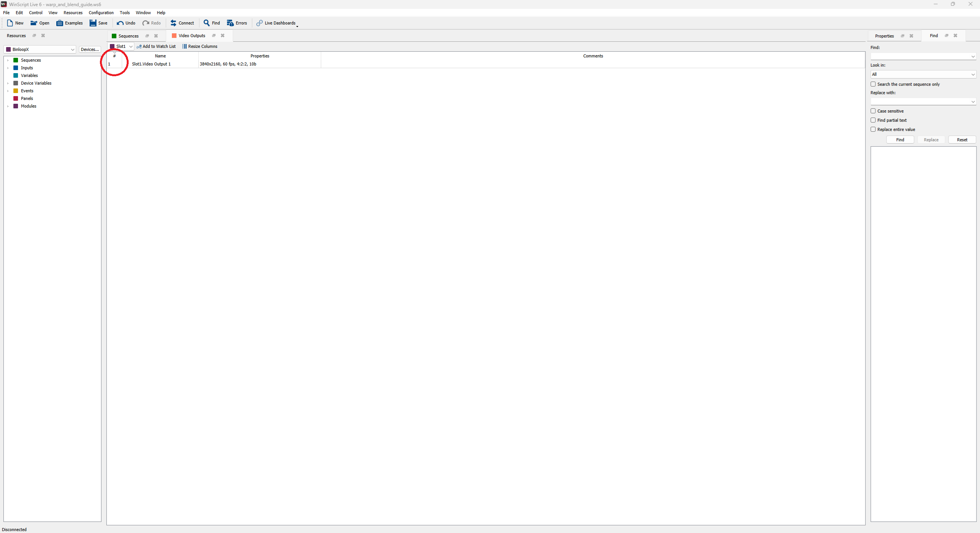Open the Configuration menu
This screenshot has width=980, height=533.
tap(101, 13)
